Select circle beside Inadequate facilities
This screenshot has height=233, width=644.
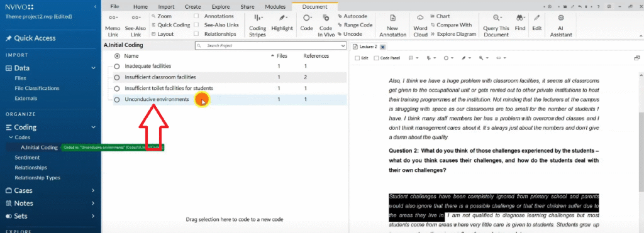pos(116,66)
